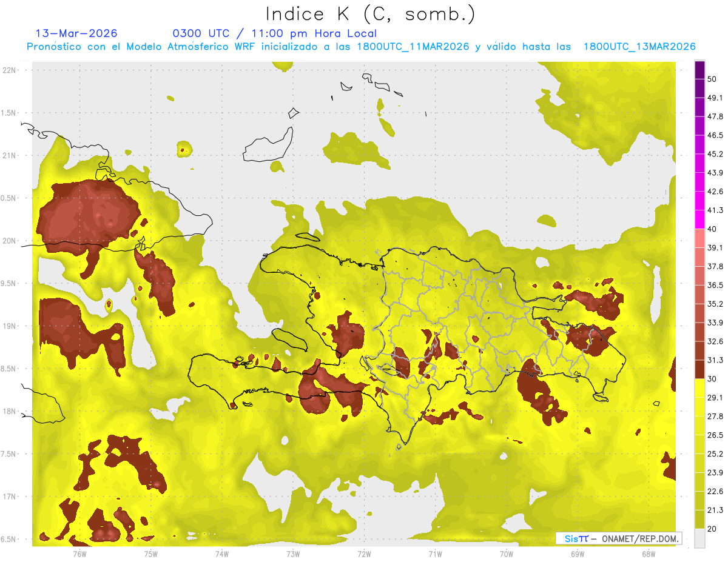The image size is (728, 562).
Task: Click the '31.3' legend value
Action: (x=715, y=360)
